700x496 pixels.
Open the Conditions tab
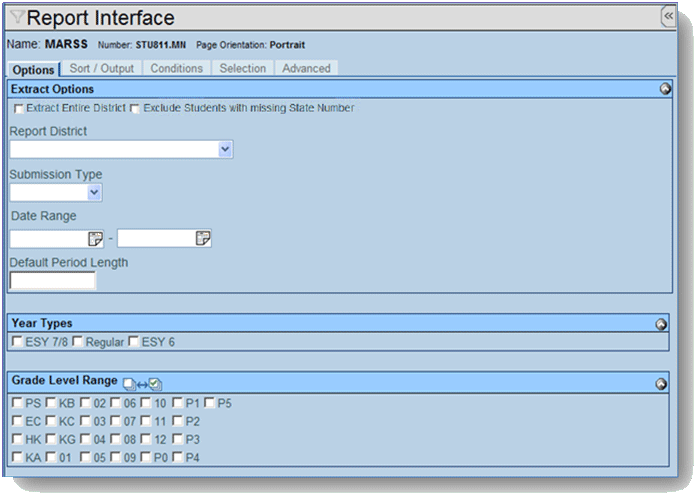(176, 69)
